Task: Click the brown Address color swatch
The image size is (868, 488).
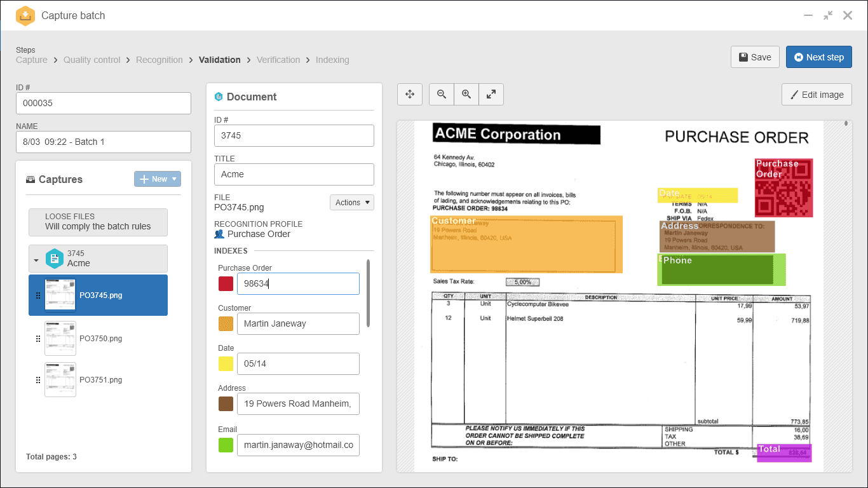Action: [x=226, y=403]
